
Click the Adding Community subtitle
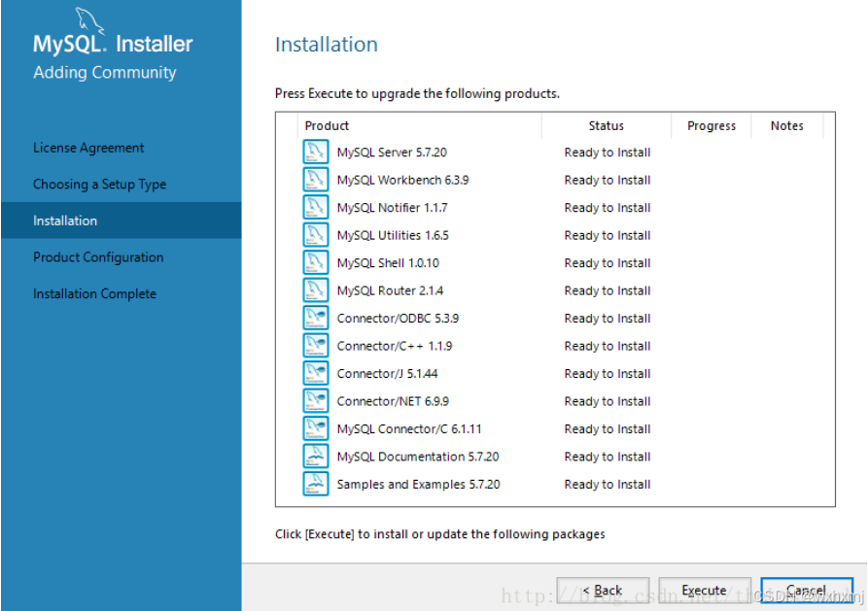pos(105,73)
